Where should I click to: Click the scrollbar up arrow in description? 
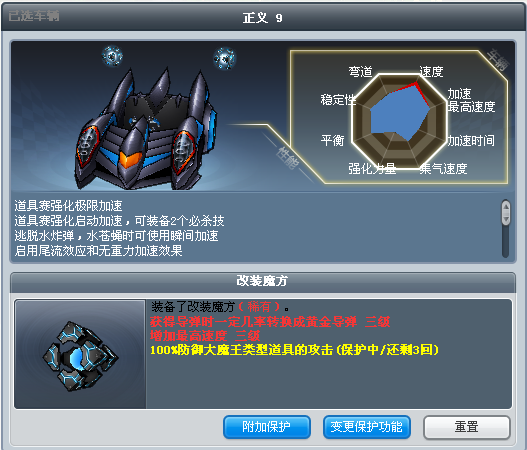[506, 207]
